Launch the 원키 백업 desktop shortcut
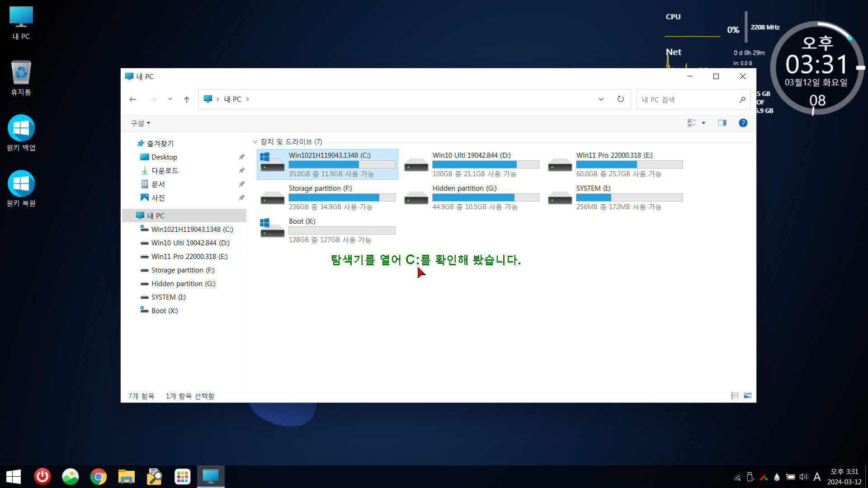This screenshot has height=488, width=868. 21,133
